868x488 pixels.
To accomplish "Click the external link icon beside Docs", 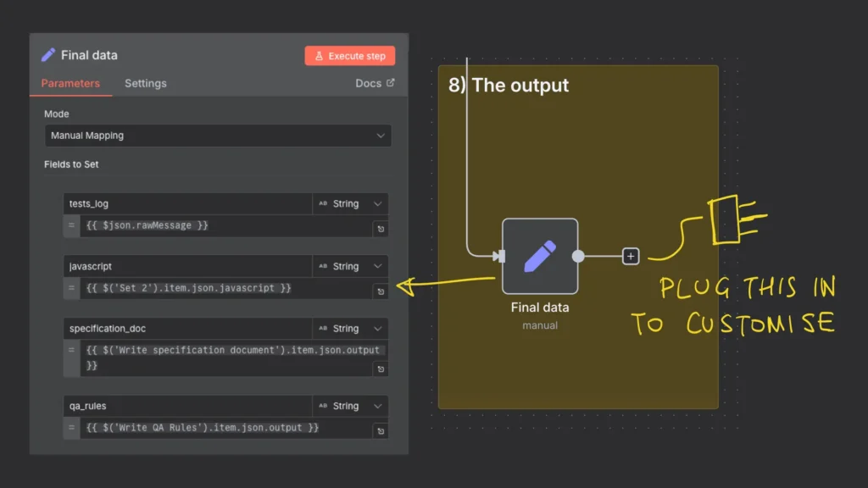I will (390, 82).
